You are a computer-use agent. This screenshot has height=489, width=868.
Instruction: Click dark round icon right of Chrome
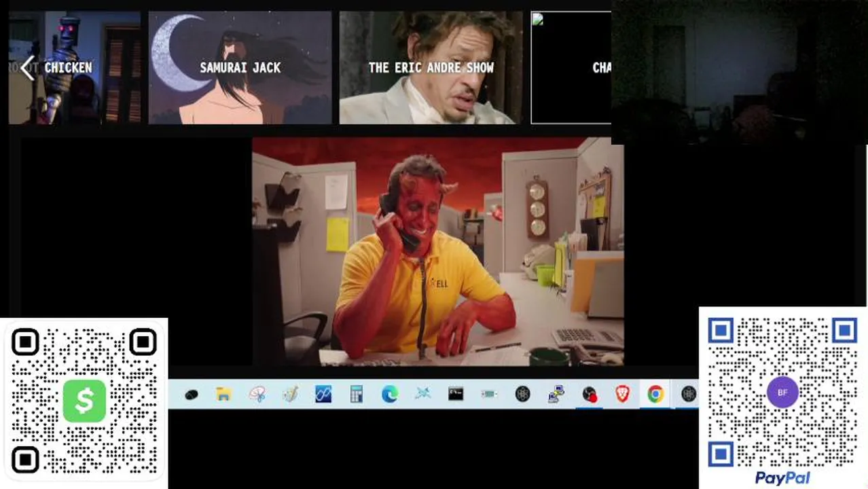pos(689,394)
